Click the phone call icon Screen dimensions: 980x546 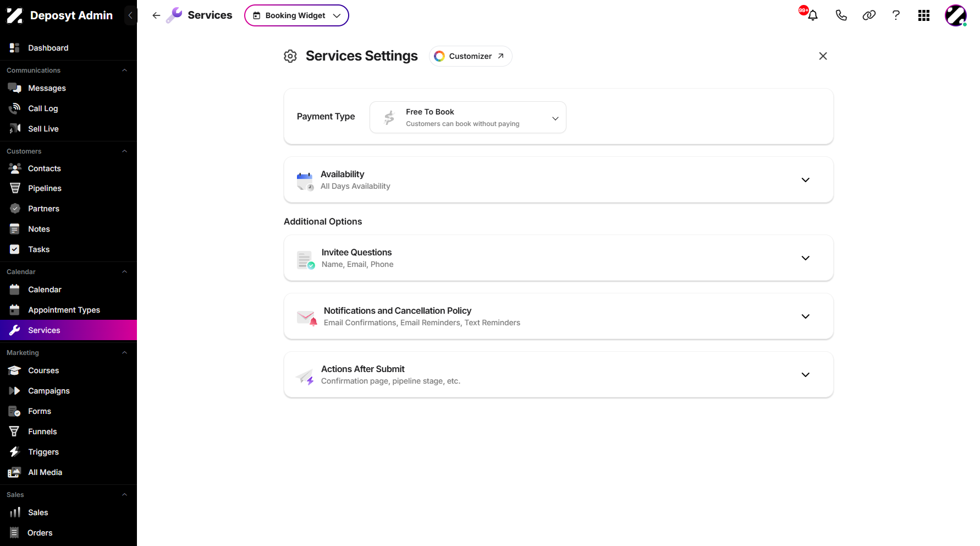pos(841,15)
